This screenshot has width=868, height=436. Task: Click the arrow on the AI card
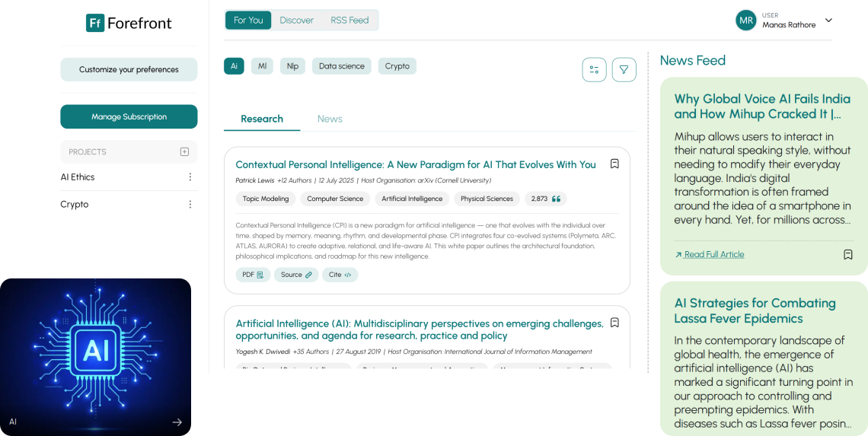coord(177,422)
